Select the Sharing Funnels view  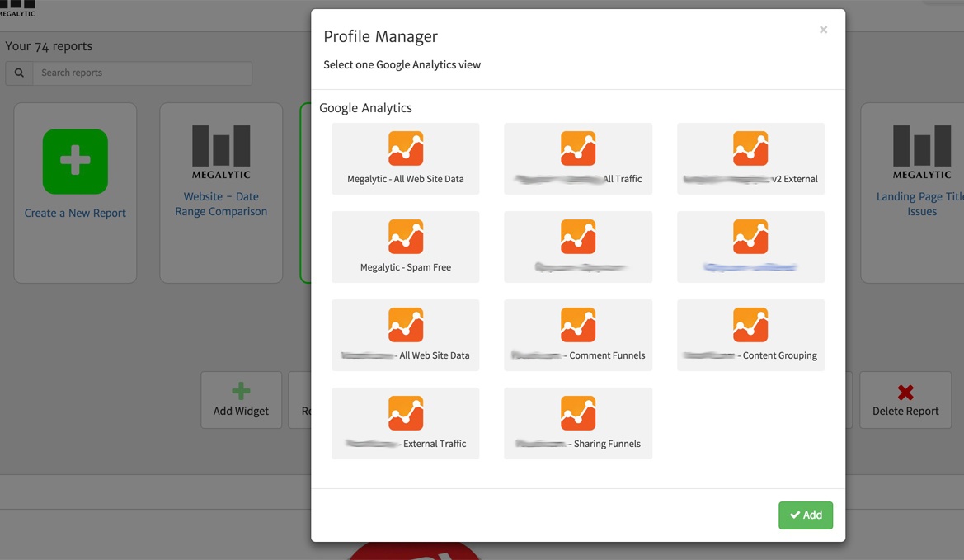tap(577, 423)
